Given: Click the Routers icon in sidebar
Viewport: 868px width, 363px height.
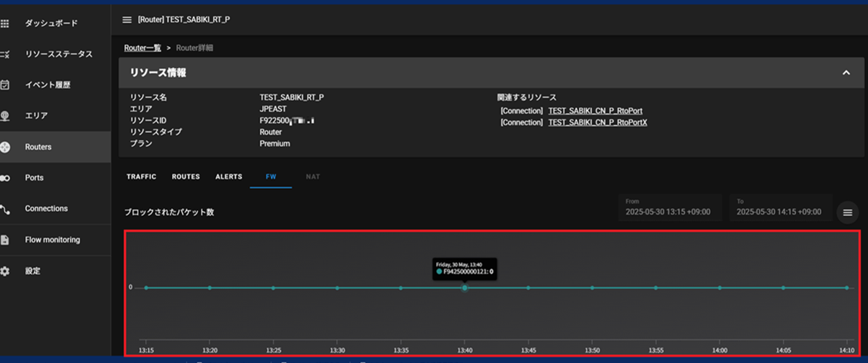Looking at the screenshot, I should [5, 147].
